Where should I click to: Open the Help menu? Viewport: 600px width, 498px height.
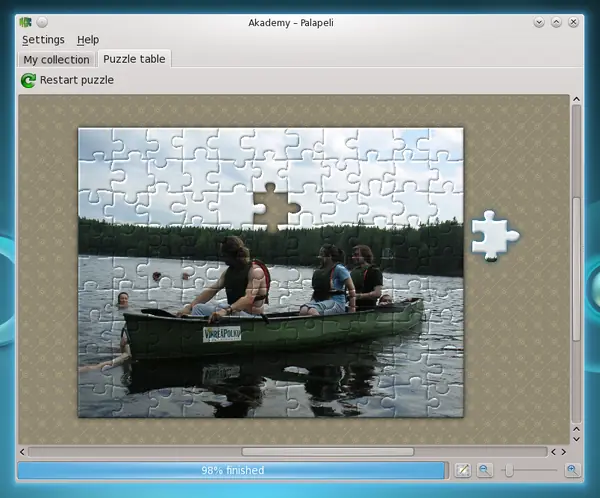(x=88, y=40)
